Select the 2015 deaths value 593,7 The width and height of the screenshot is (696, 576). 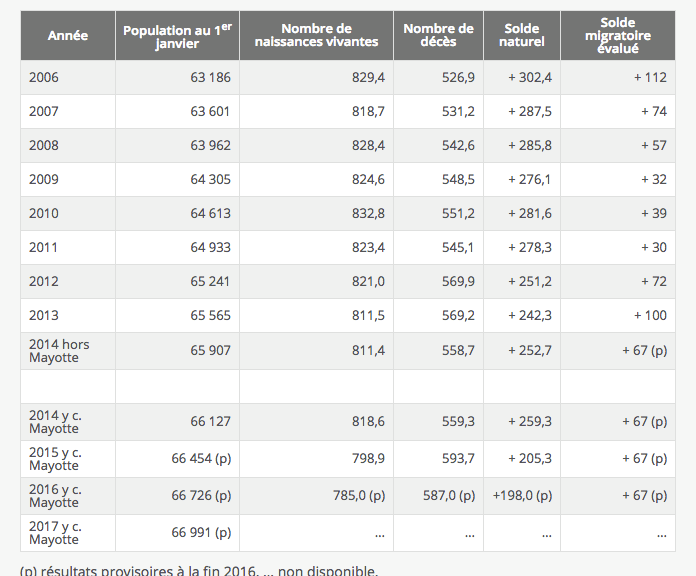(x=458, y=458)
